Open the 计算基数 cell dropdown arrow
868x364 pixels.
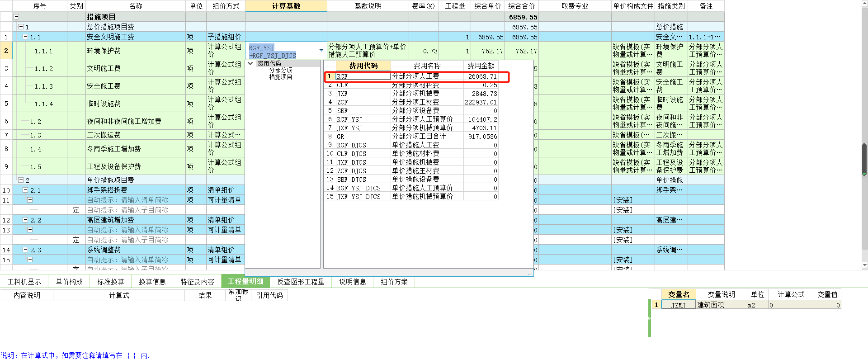(x=321, y=50)
